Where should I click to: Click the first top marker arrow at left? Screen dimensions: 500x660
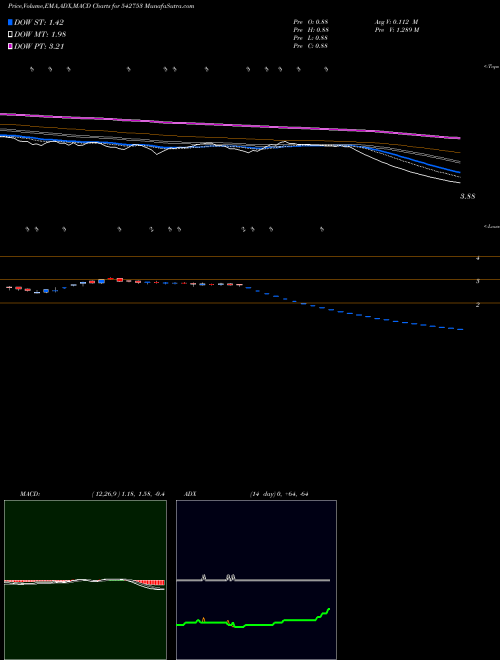click(32, 69)
